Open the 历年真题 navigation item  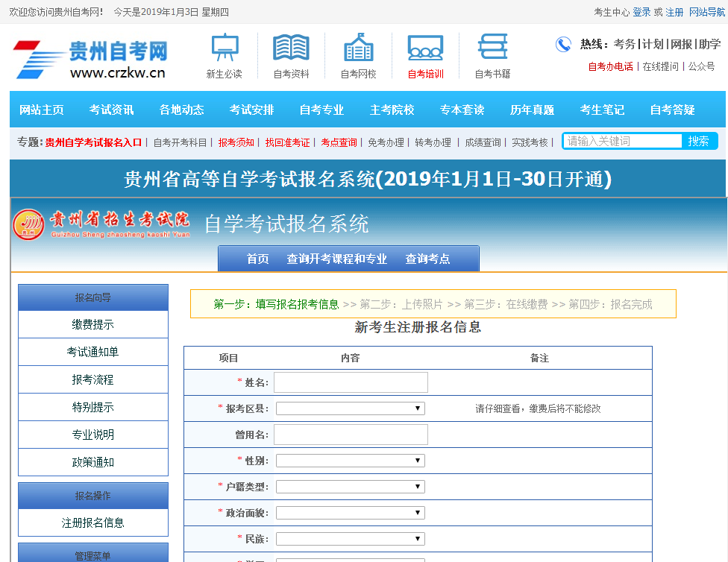(532, 110)
